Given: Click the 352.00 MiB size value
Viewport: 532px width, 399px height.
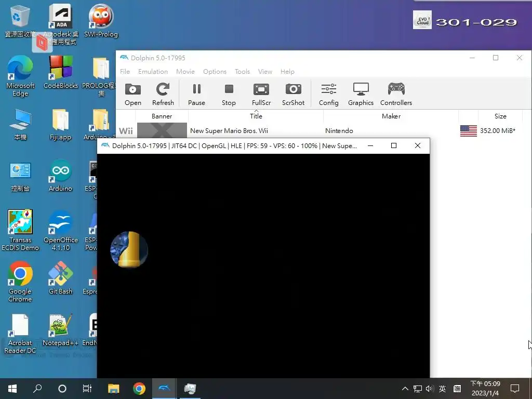Looking at the screenshot, I should [x=497, y=130].
